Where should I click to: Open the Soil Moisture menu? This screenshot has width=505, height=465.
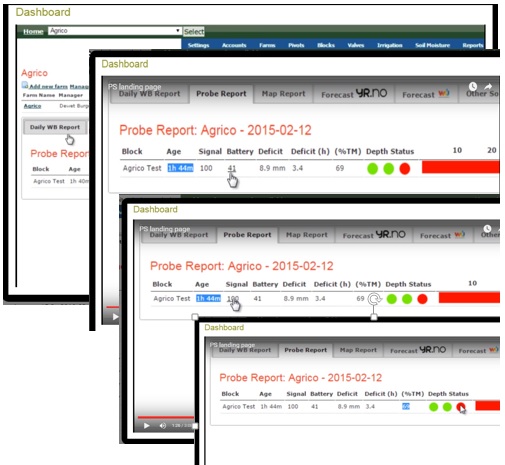click(432, 45)
